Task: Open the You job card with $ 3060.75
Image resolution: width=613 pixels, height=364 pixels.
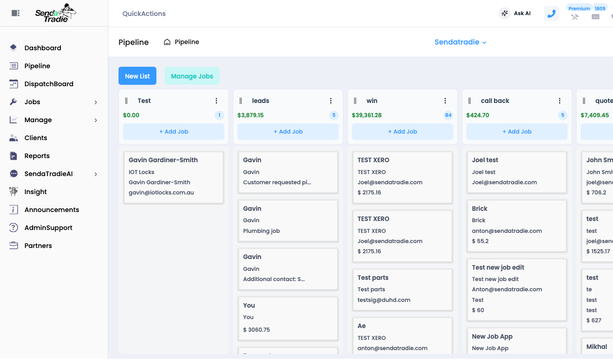Action: point(288,318)
